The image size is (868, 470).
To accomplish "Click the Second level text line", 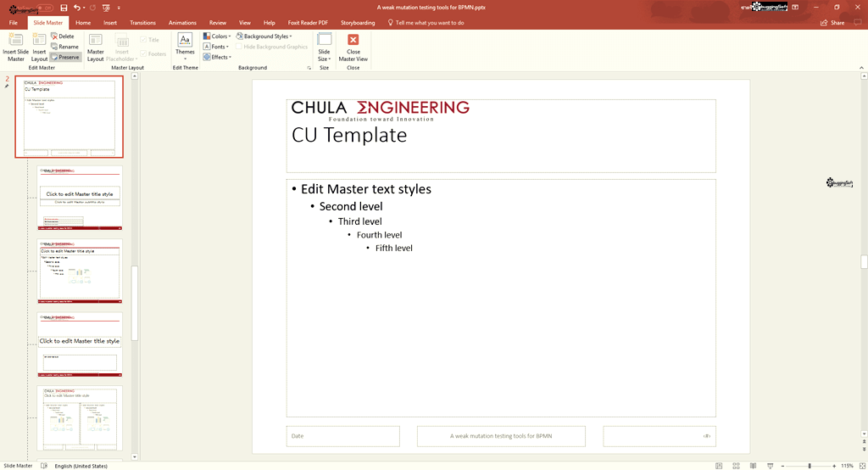I will pyautogui.click(x=351, y=207).
